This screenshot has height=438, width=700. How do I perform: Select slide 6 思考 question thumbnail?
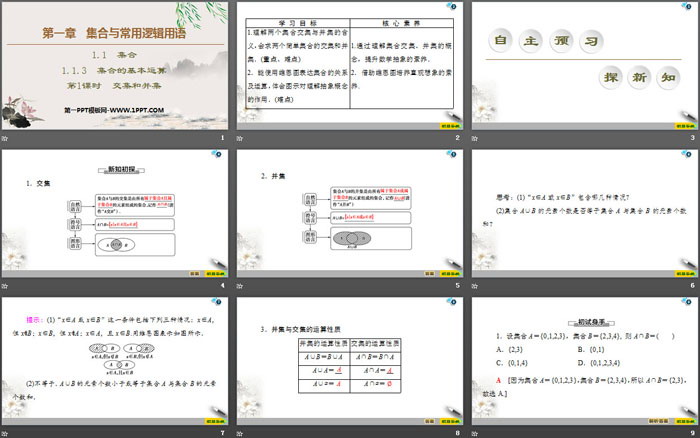[x=584, y=212]
